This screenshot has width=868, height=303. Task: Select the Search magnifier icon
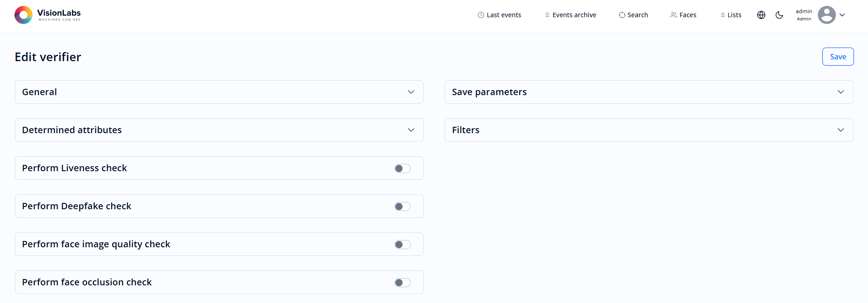click(621, 14)
